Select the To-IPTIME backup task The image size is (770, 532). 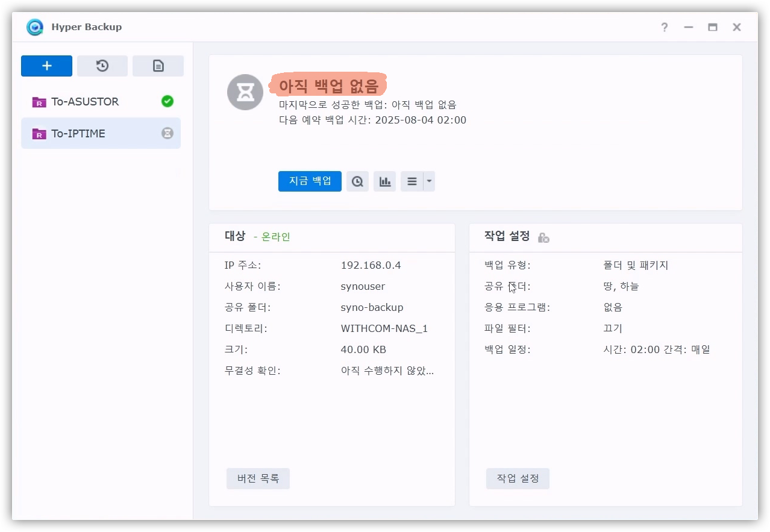pyautogui.click(x=78, y=133)
